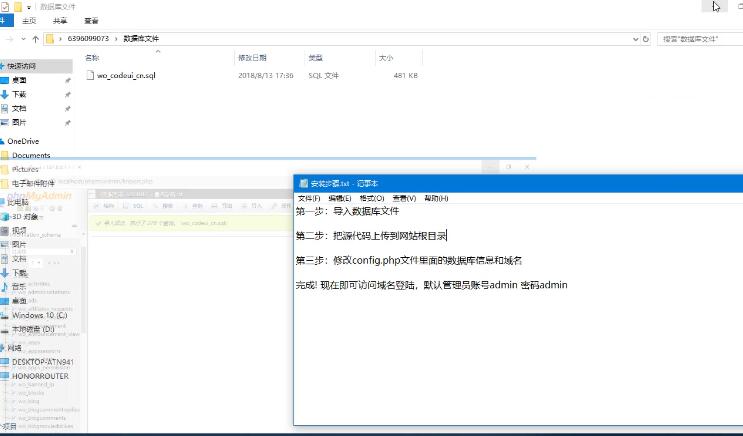Viewport: 743px width, 436px height.
Task: Open the 文件(F) menu in Notepad
Action: 308,198
